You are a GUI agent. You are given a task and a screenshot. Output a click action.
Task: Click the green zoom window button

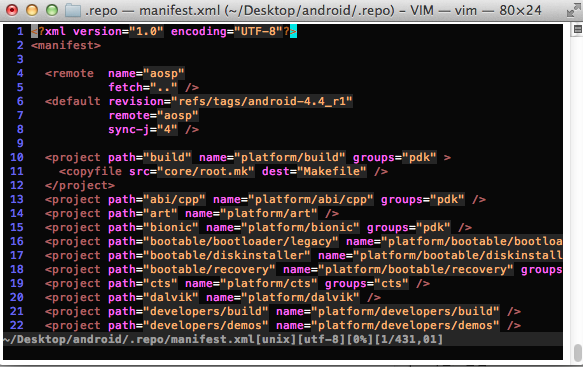pos(52,10)
